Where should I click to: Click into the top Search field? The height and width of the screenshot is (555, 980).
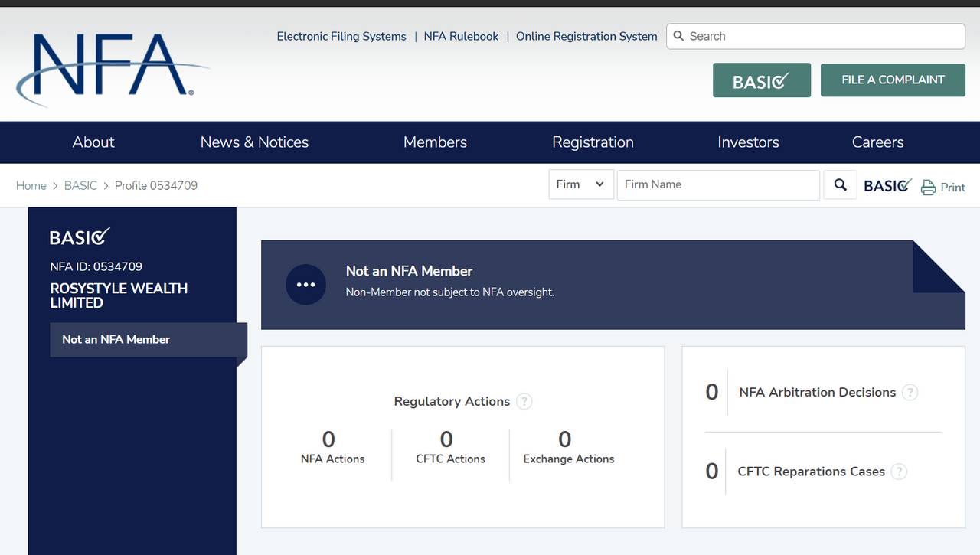tap(815, 36)
